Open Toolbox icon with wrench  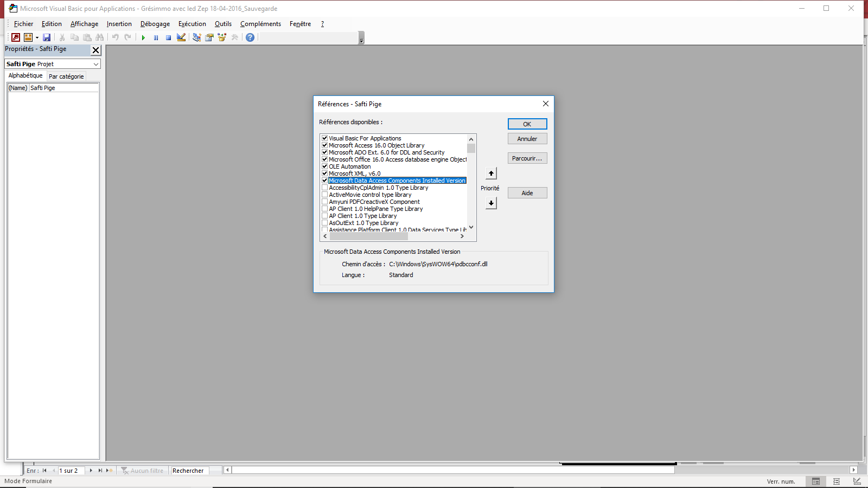(234, 37)
